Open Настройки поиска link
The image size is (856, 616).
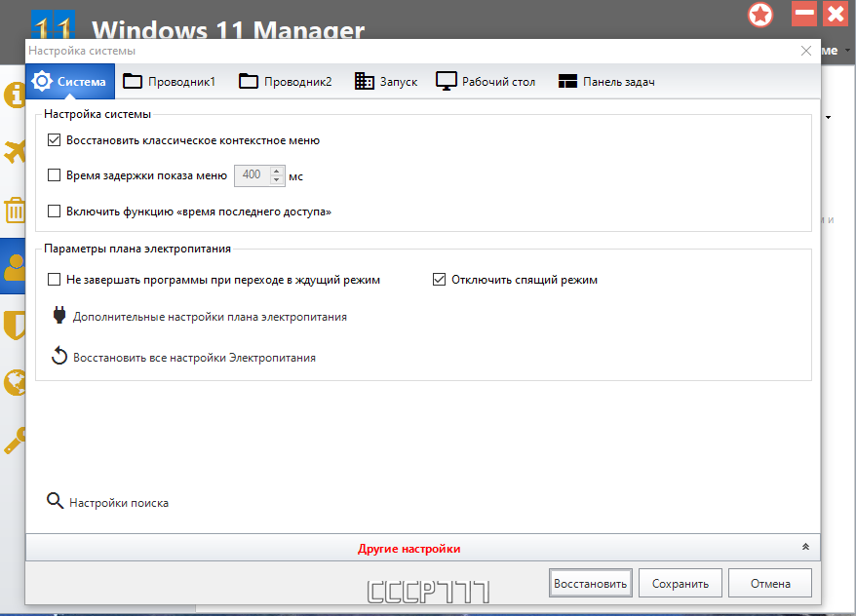(x=119, y=503)
